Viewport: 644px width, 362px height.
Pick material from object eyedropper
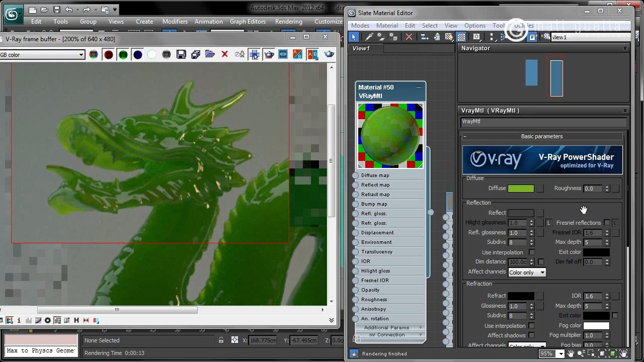click(369, 37)
